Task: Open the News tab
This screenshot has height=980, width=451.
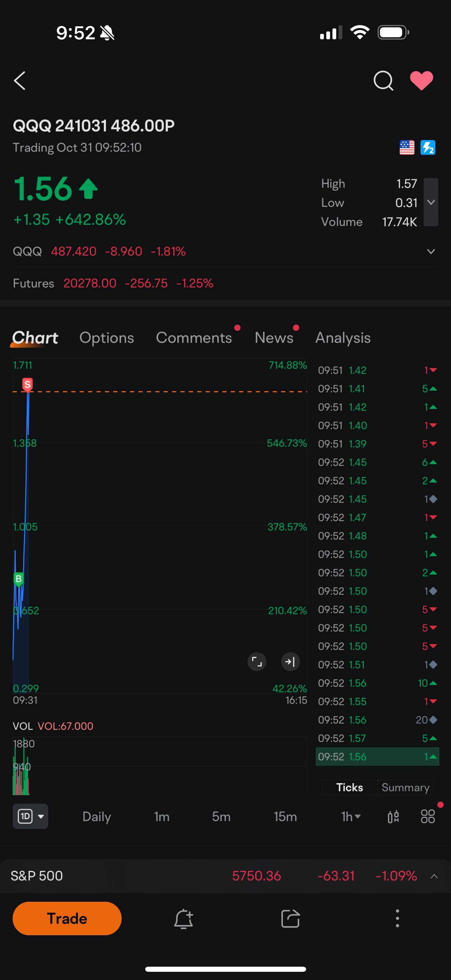Action: pyautogui.click(x=274, y=338)
